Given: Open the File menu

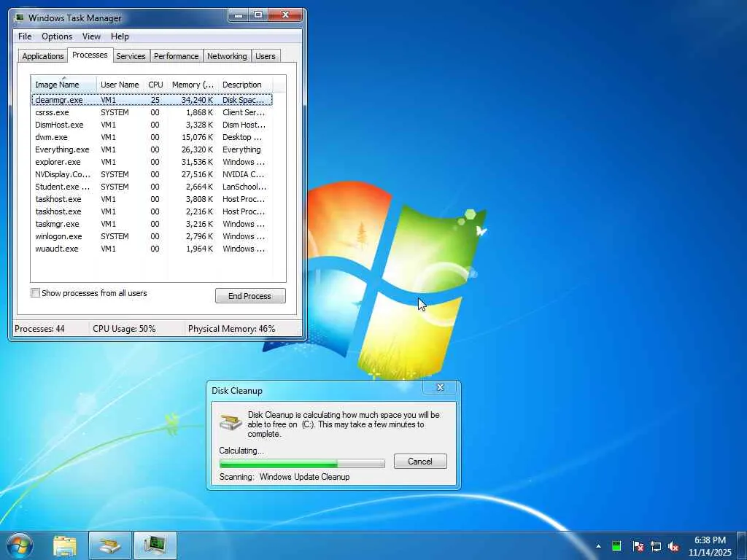Looking at the screenshot, I should [x=25, y=36].
